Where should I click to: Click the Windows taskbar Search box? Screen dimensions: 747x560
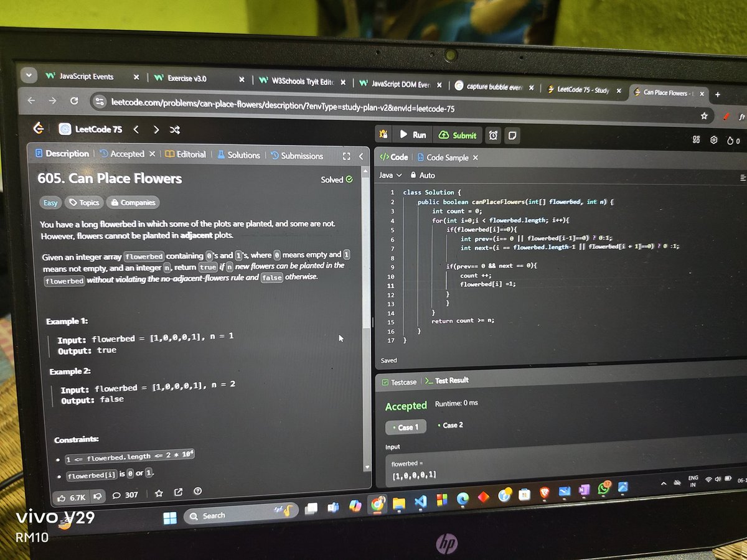point(242,513)
